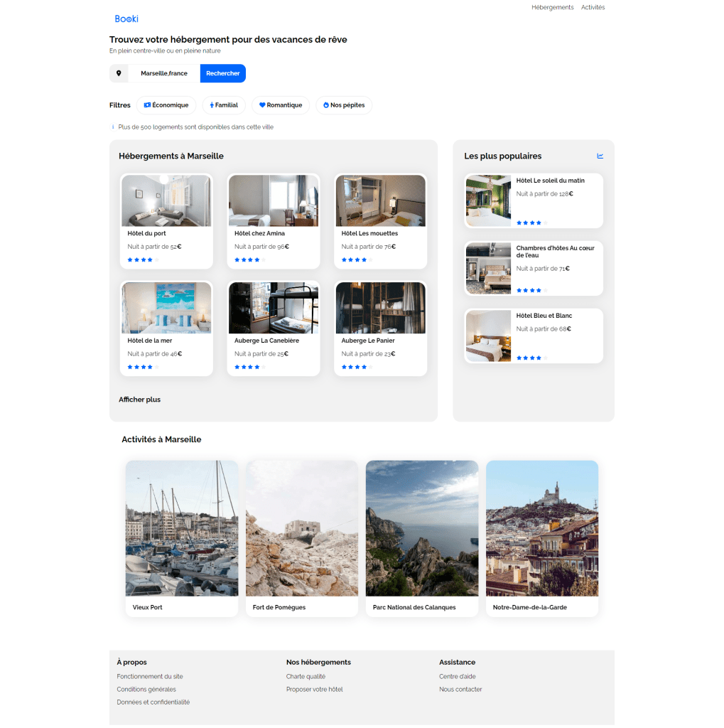
Task: Open Auberge La Canebière bunk bed photo
Action: point(274,308)
